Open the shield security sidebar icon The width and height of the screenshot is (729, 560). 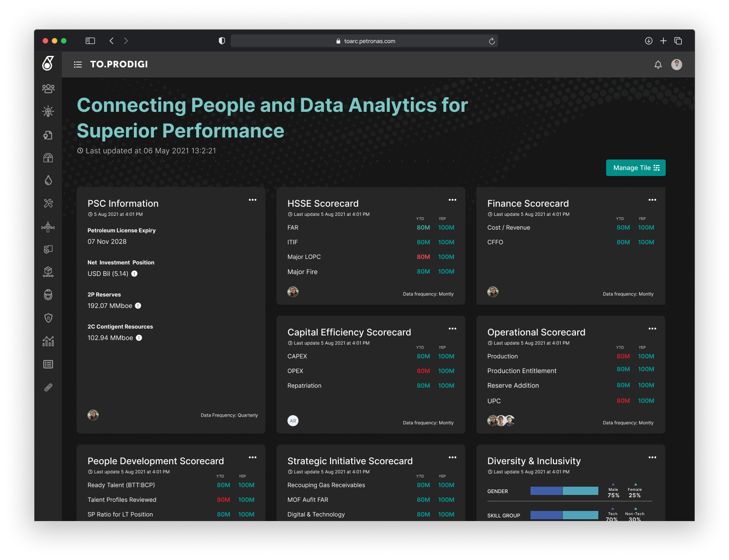[x=48, y=318]
